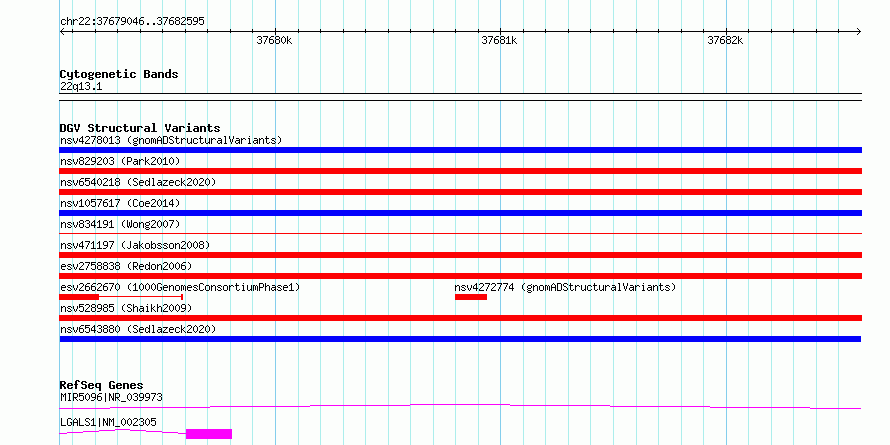Open esv2662670 (1000GenomesConsortiumPhase1) variant label

[x=180, y=287]
